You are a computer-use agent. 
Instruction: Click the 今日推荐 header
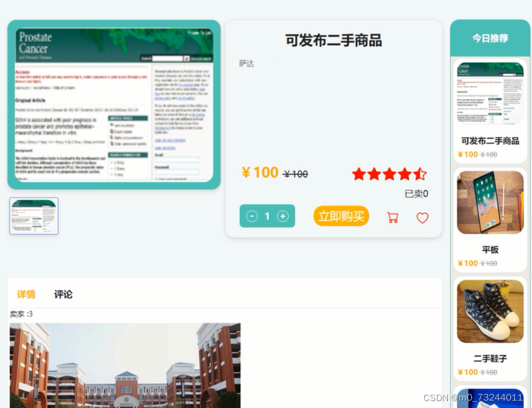pyautogui.click(x=491, y=38)
